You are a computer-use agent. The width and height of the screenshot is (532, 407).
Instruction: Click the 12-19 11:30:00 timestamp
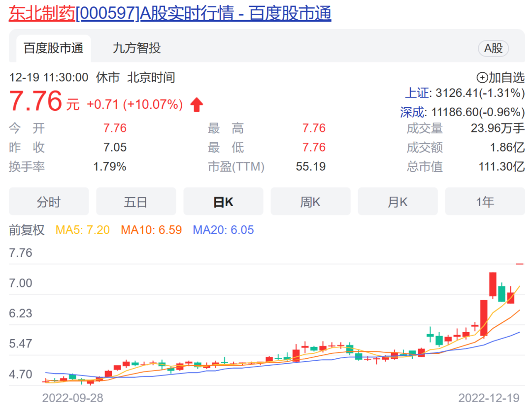point(48,78)
